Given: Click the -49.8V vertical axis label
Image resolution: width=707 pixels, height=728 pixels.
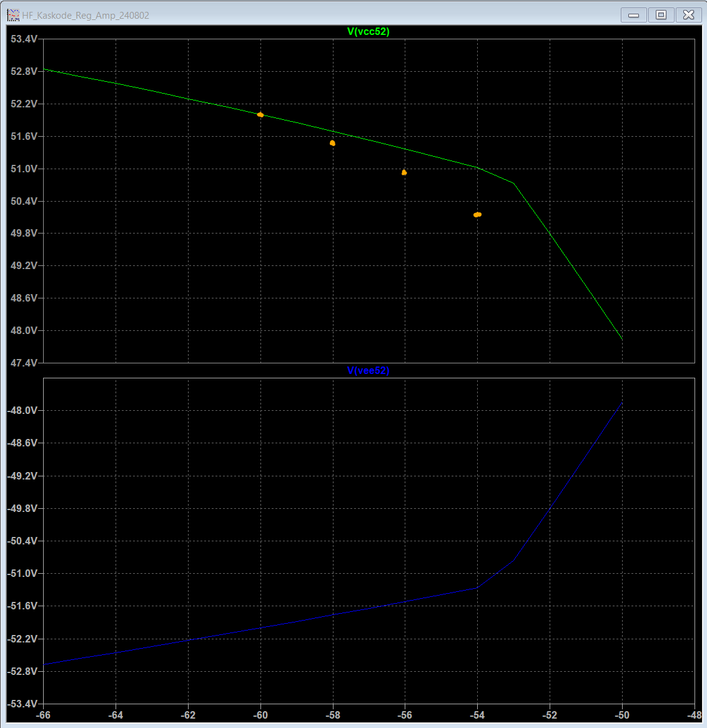Looking at the screenshot, I should 22,508.
